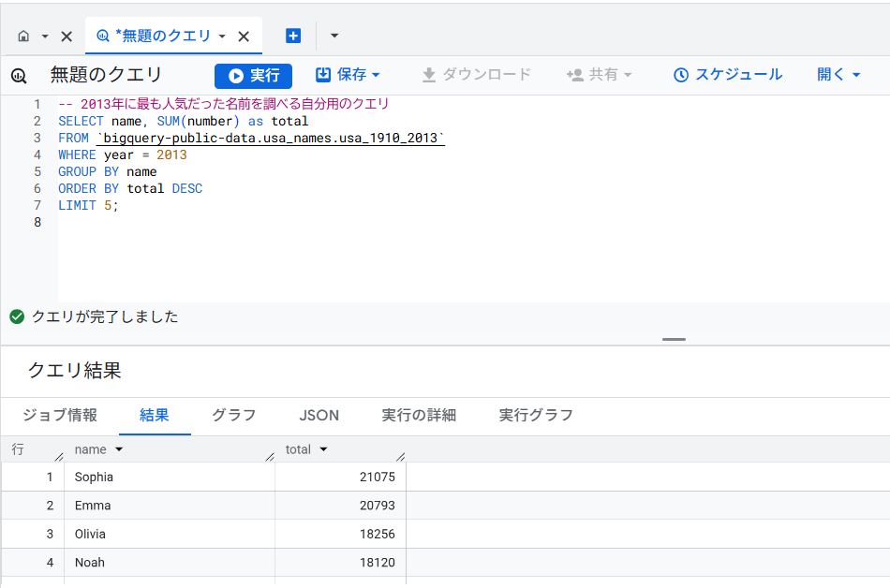Close the home tab
890x588 pixels.
[67, 37]
